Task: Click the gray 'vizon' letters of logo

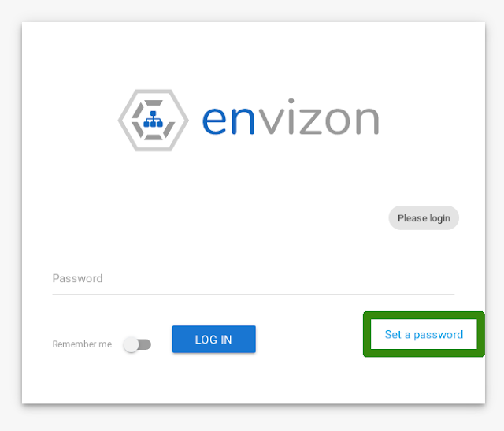Action: tap(319, 117)
